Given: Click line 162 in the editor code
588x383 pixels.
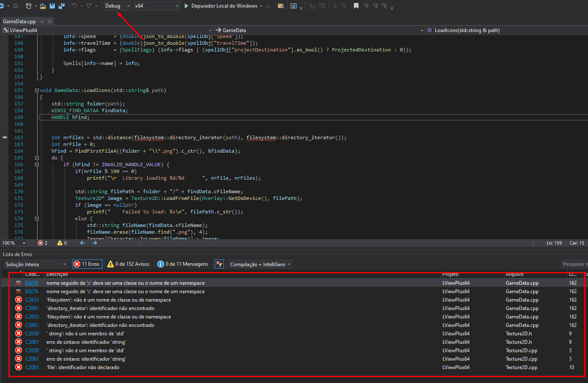Looking at the screenshot, I should click(x=199, y=138).
